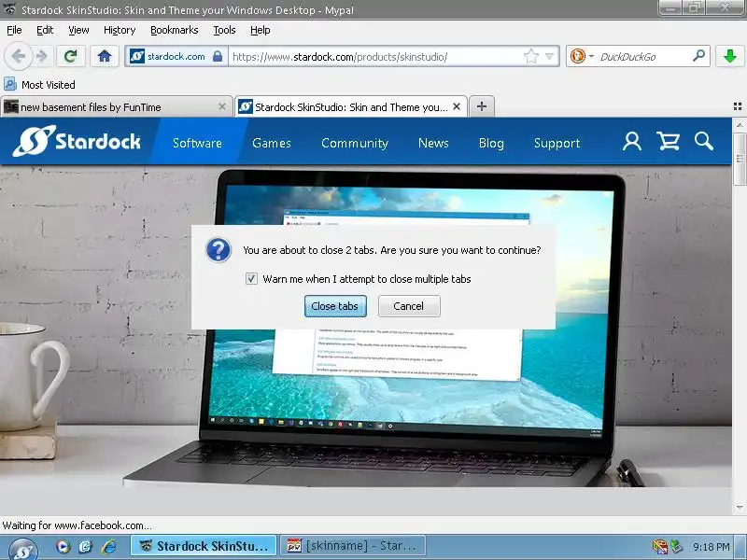Screen dimensions: 747x560
Task: Activate the Stardock SkinStu... taskbar button
Action: coord(204,546)
